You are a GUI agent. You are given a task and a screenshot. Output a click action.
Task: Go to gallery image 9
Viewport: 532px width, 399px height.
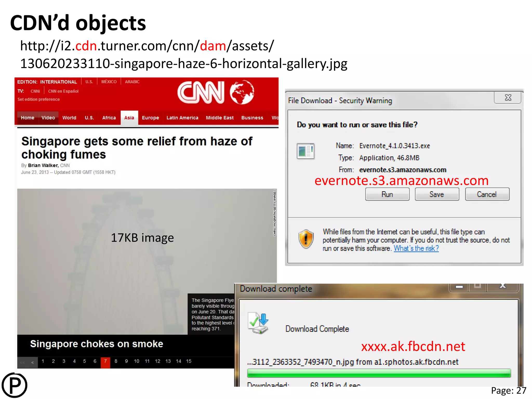(x=126, y=361)
